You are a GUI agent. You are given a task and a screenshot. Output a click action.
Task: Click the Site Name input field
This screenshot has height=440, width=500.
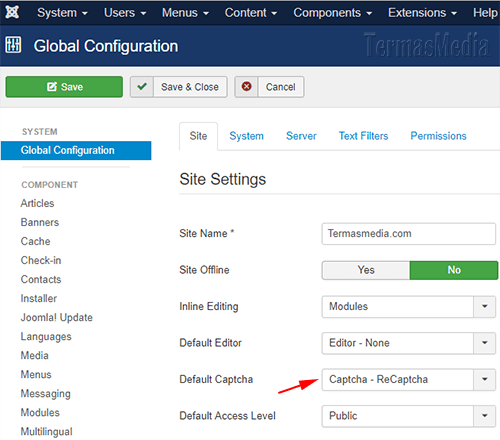(409, 234)
